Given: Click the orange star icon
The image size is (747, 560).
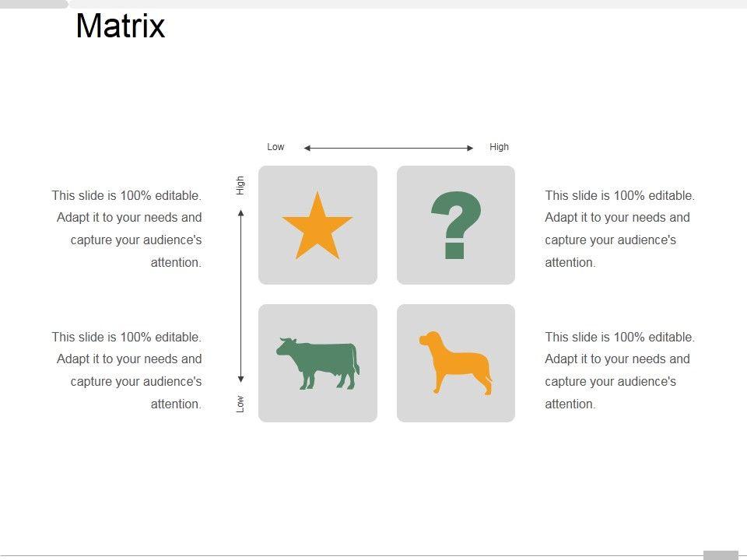Looking at the screenshot, I should (317, 227).
